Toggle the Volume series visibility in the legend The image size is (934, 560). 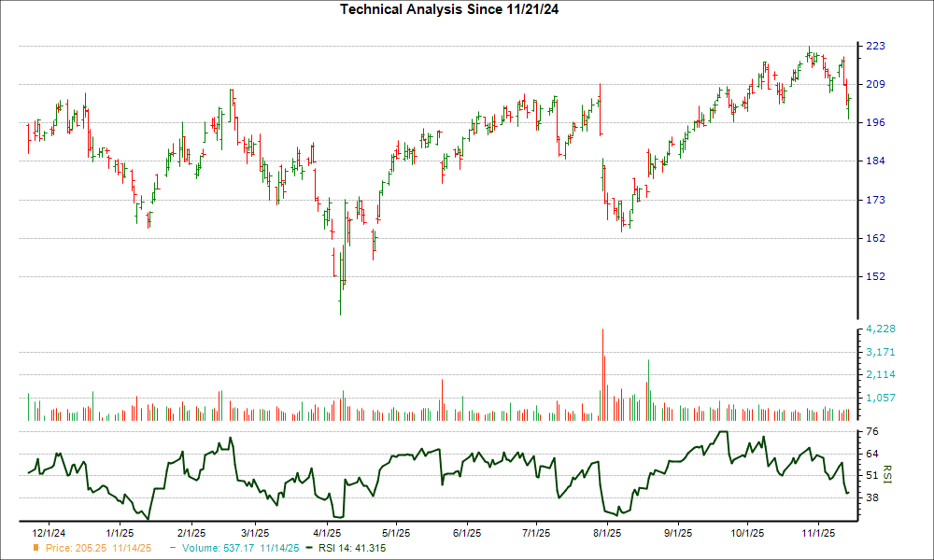pyautogui.click(x=218, y=550)
